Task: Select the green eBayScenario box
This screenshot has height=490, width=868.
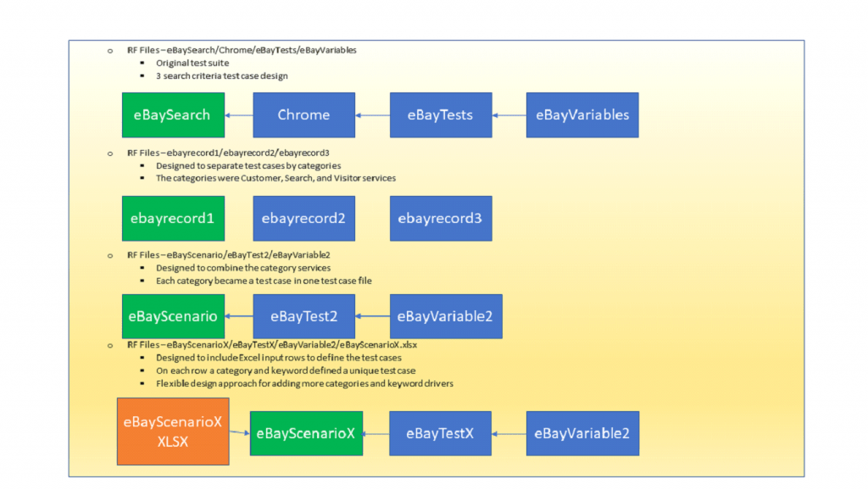Action: pos(173,316)
